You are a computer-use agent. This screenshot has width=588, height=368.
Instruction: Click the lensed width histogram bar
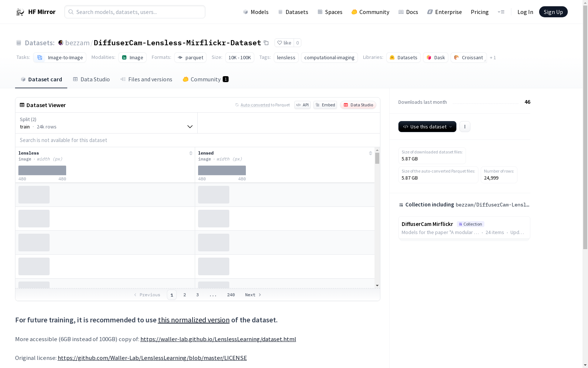tap(222, 170)
